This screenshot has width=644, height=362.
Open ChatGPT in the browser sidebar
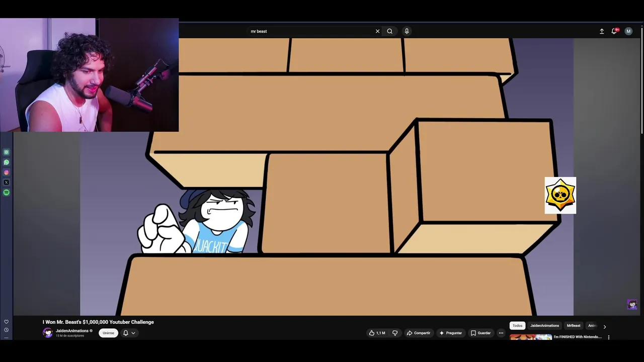coord(7,152)
